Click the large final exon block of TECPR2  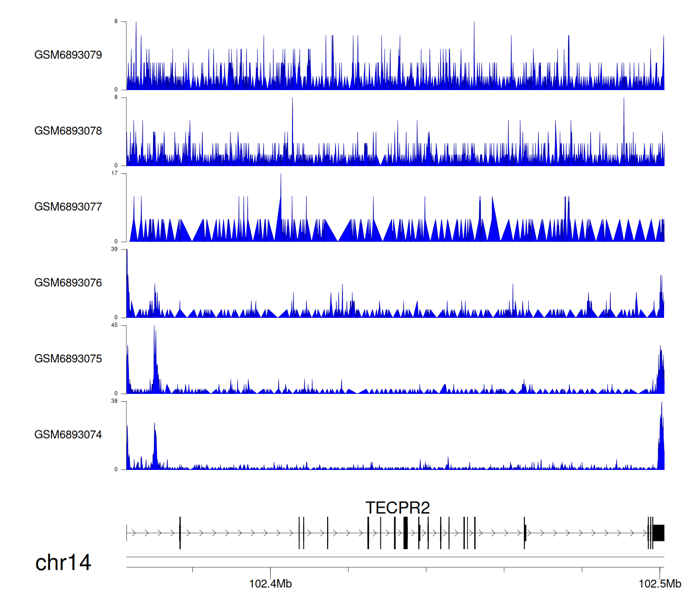tap(658, 533)
